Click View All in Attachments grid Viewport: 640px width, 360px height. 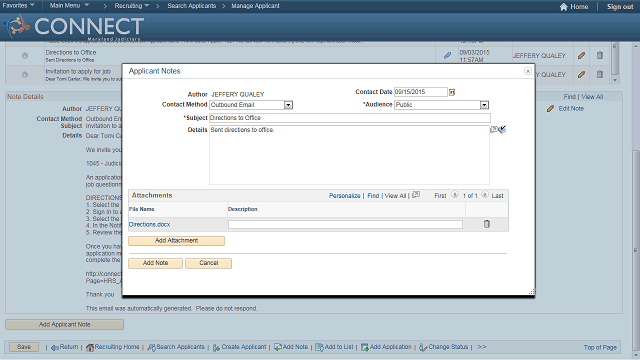coord(395,196)
